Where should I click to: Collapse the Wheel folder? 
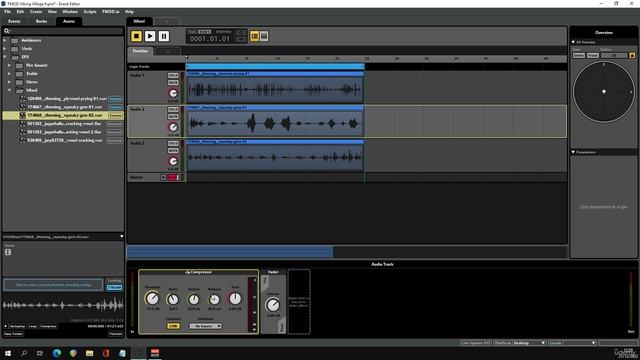tap(9, 90)
